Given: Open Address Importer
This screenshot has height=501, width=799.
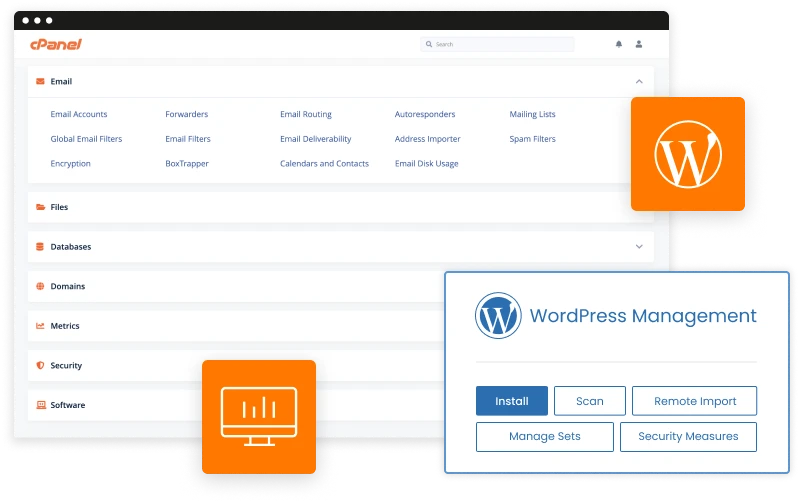Looking at the screenshot, I should [x=428, y=139].
